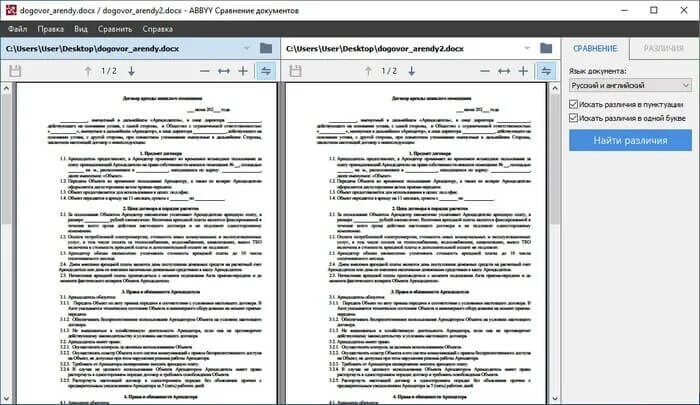Viewport: 700px width, 405px height.
Task: Go to next page in right document
Action: 412,71
